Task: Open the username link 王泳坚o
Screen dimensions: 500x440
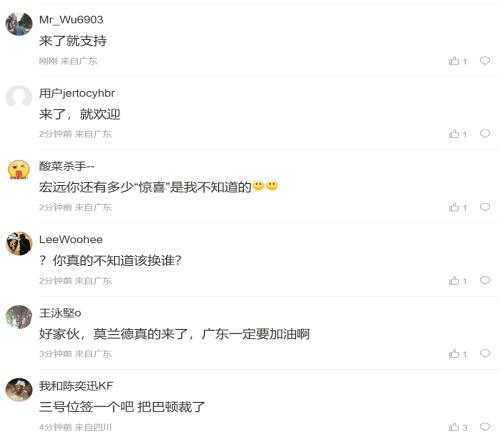Action: (x=60, y=313)
